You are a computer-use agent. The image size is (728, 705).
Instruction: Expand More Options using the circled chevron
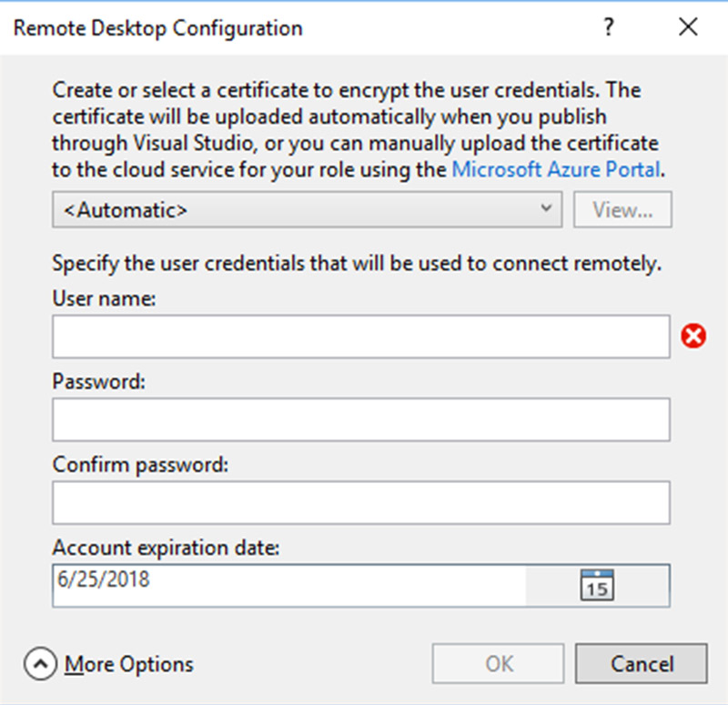[x=40, y=665]
